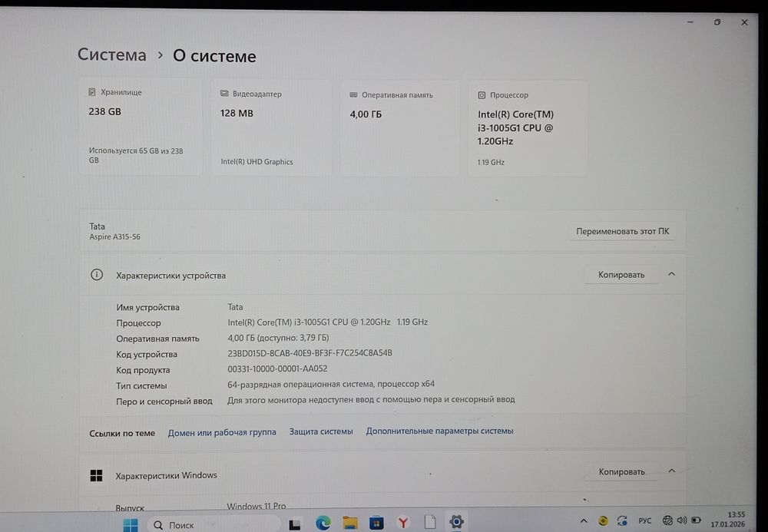Click the battery icon in tray
The width and height of the screenshot is (768, 532).
(x=696, y=520)
